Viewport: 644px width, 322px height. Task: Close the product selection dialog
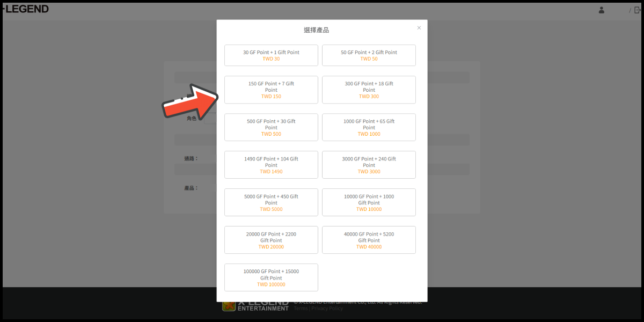(x=419, y=28)
